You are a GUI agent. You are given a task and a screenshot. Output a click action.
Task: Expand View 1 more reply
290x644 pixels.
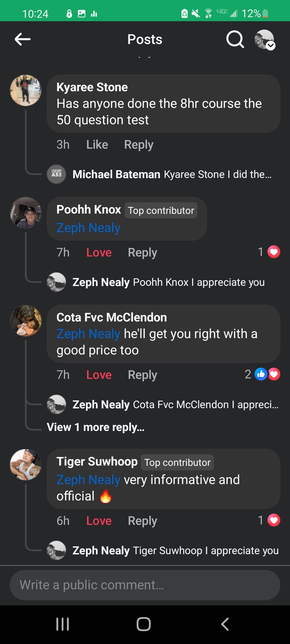tap(96, 427)
